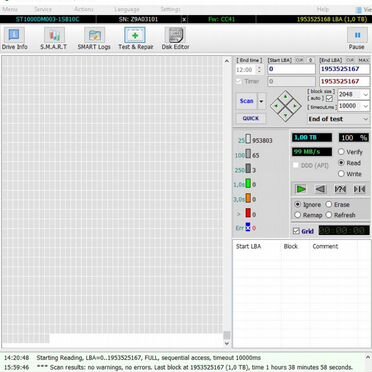Click the rewind scan direction button
Viewport: 372px width, 372px height.
click(320, 189)
